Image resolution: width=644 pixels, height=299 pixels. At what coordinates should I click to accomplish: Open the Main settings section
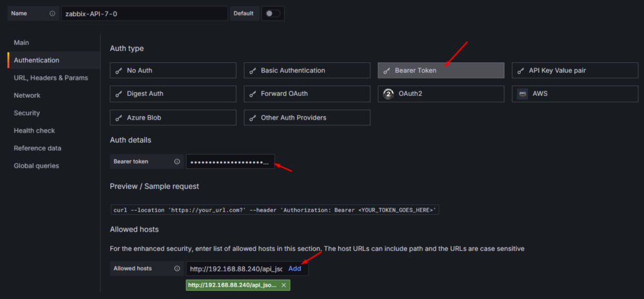[22, 42]
